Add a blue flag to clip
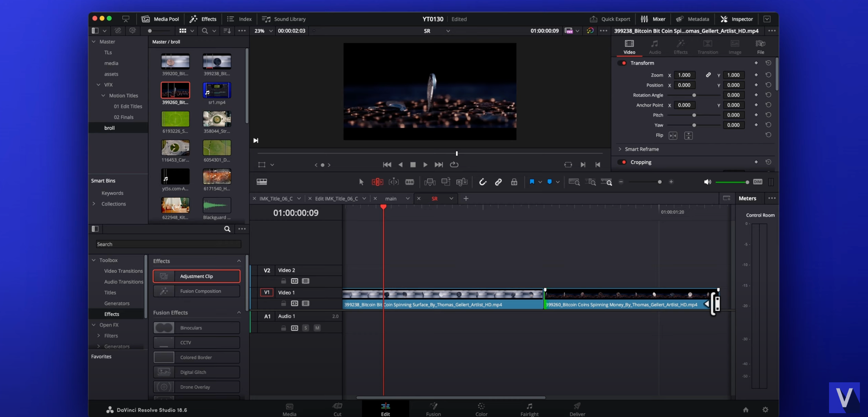The image size is (868, 417). coord(532,182)
